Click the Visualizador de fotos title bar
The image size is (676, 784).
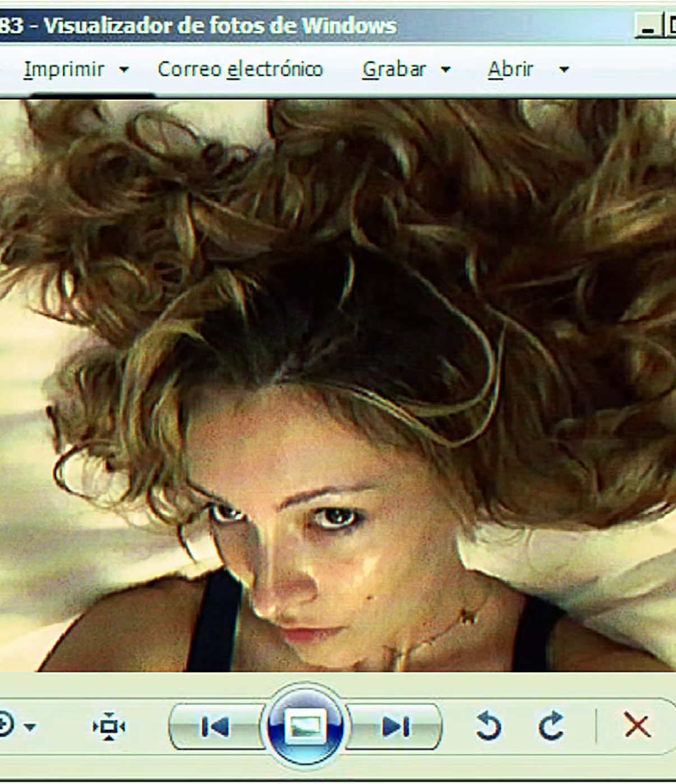point(314,26)
